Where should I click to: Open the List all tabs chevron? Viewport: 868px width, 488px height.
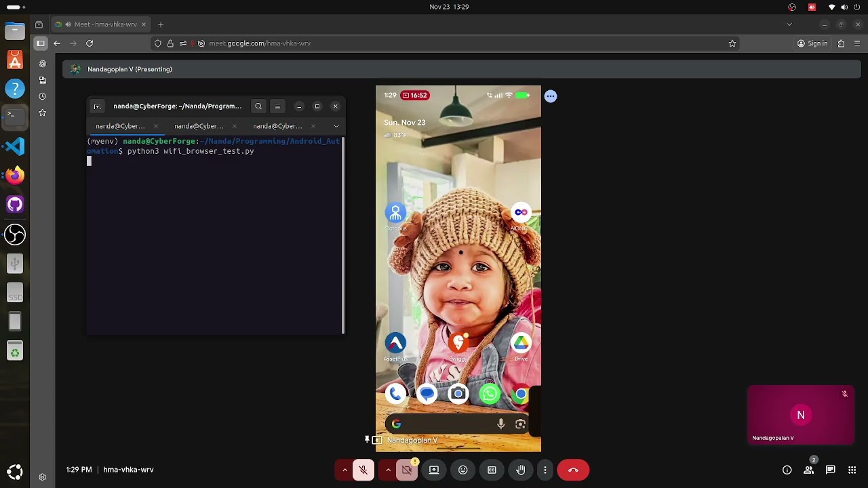coord(789,24)
